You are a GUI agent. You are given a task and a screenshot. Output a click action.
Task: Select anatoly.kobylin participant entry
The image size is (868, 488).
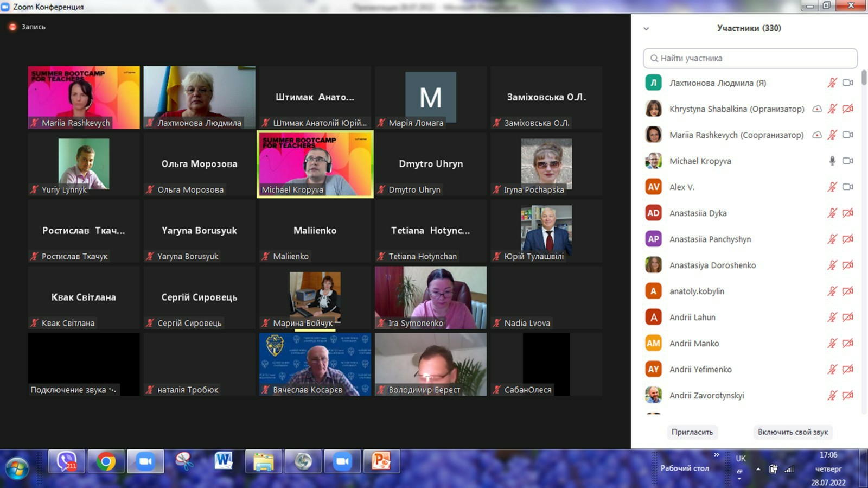697,291
